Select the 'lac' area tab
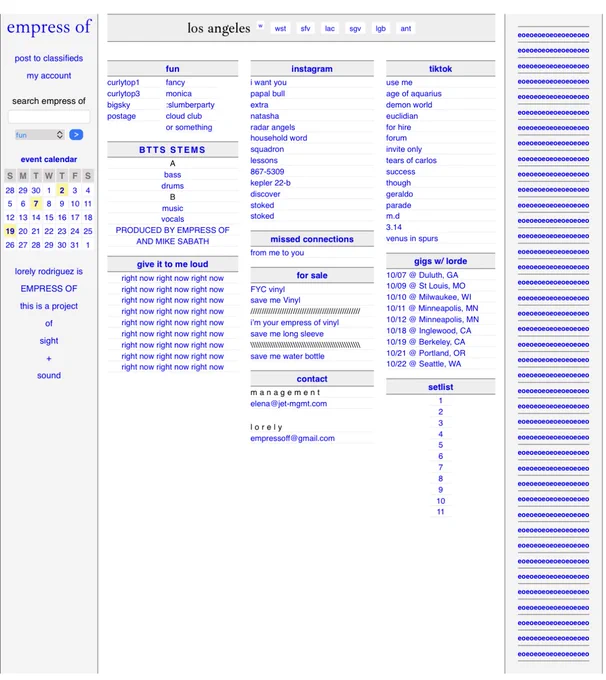This screenshot has height=680, width=606. click(330, 29)
